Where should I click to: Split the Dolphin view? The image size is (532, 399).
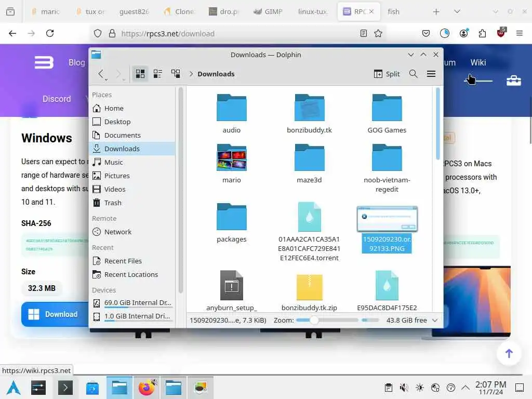387,74
